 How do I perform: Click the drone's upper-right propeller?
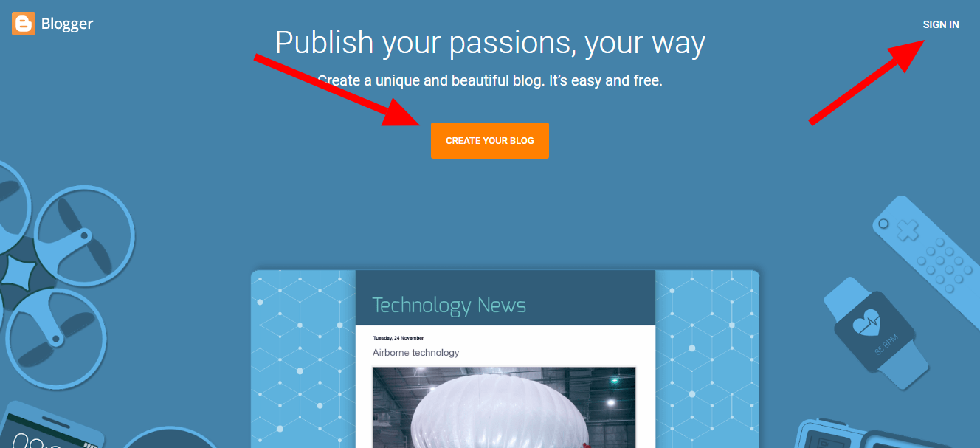[84, 236]
